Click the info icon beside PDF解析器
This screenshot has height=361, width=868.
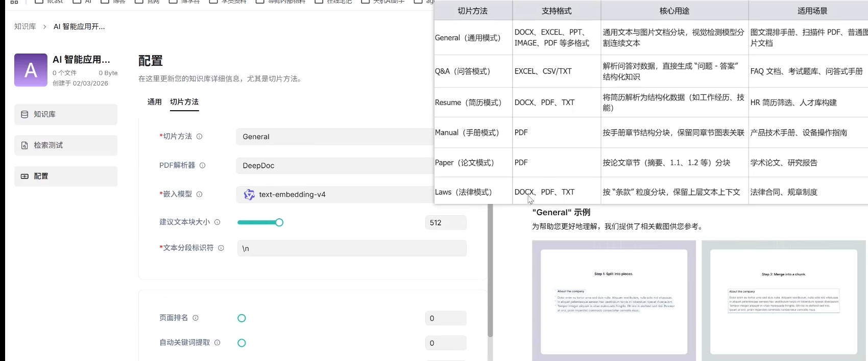pyautogui.click(x=202, y=165)
